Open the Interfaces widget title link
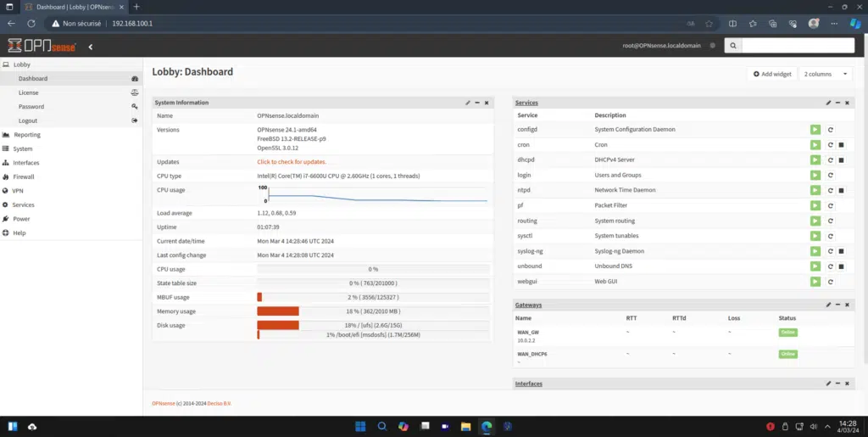 529,384
